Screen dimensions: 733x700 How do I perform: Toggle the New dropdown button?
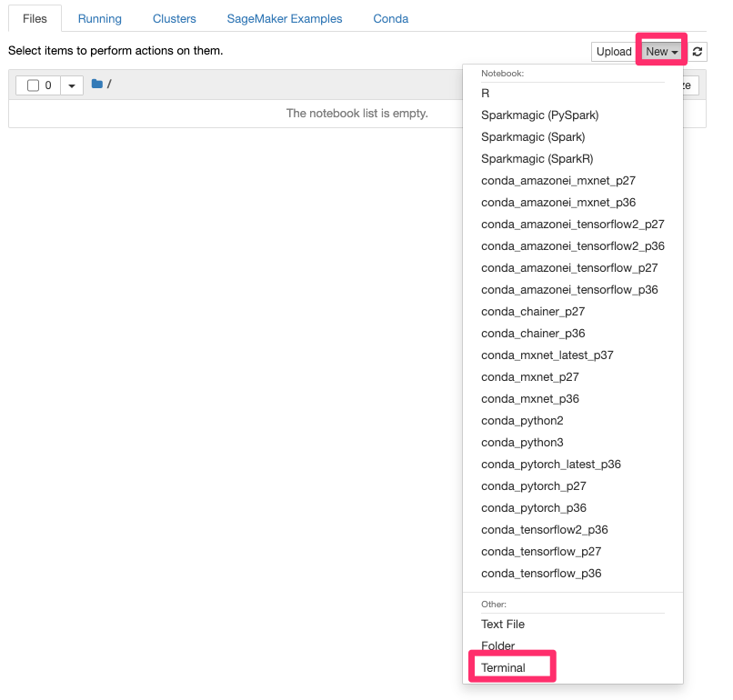pyautogui.click(x=661, y=52)
